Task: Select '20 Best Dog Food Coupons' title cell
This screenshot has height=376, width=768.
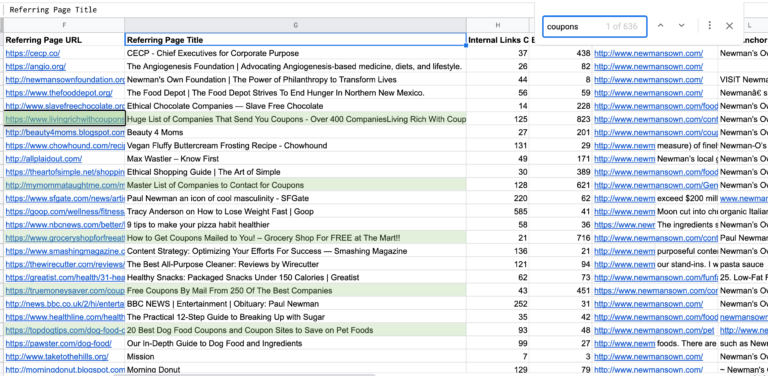Action: [295, 330]
